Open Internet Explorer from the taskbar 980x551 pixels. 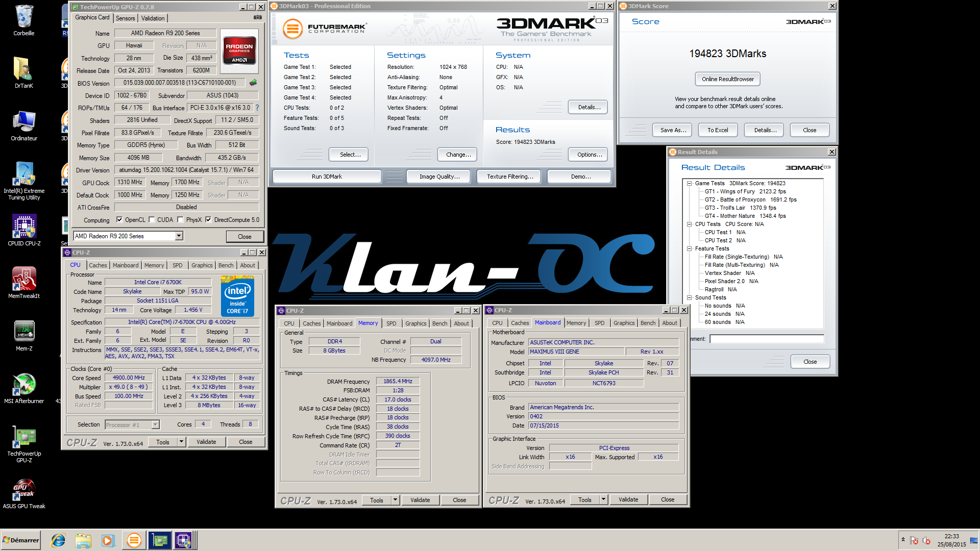pos(58,540)
